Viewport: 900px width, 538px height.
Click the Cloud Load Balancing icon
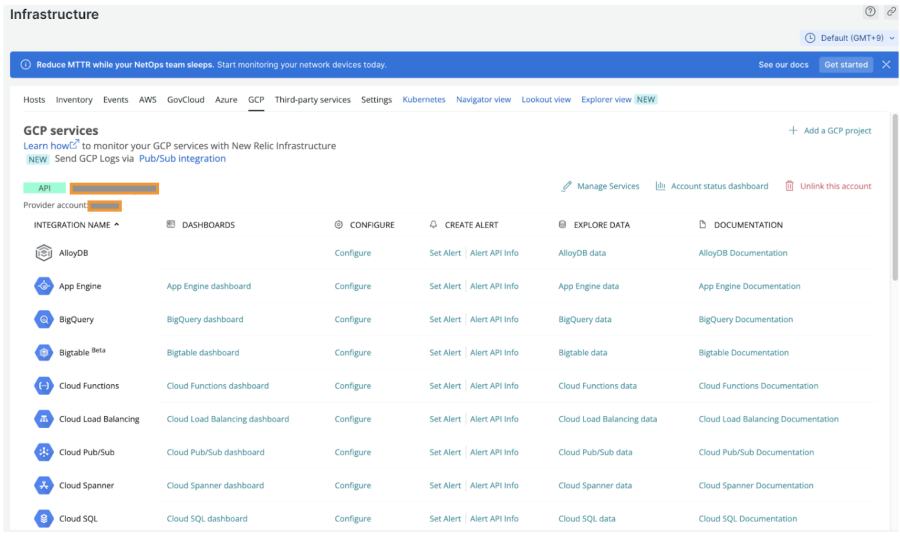(x=44, y=419)
